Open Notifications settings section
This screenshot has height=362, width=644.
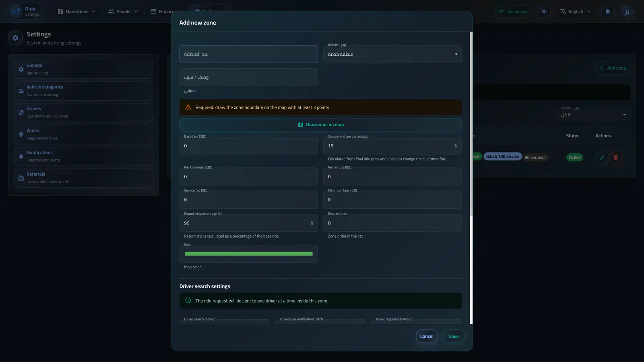click(x=83, y=156)
